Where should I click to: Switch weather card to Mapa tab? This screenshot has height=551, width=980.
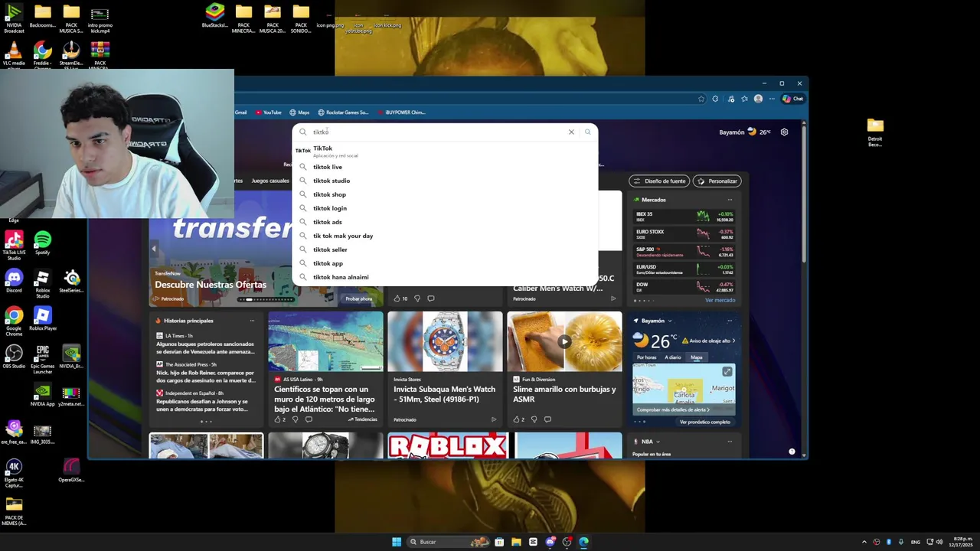tap(697, 357)
